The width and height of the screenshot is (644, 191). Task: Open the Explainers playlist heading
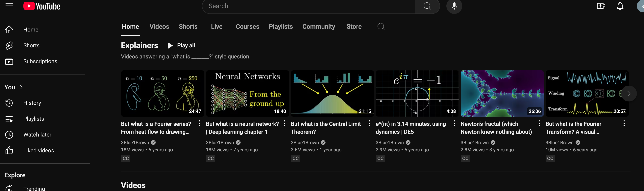pos(139,45)
